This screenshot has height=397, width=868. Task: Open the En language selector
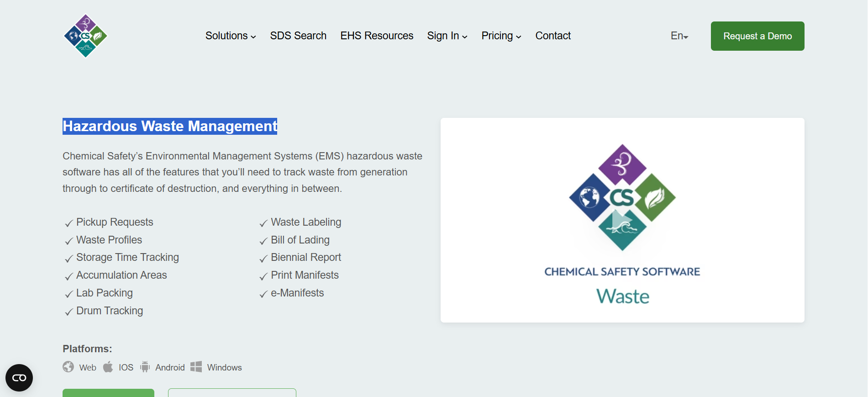point(679,36)
